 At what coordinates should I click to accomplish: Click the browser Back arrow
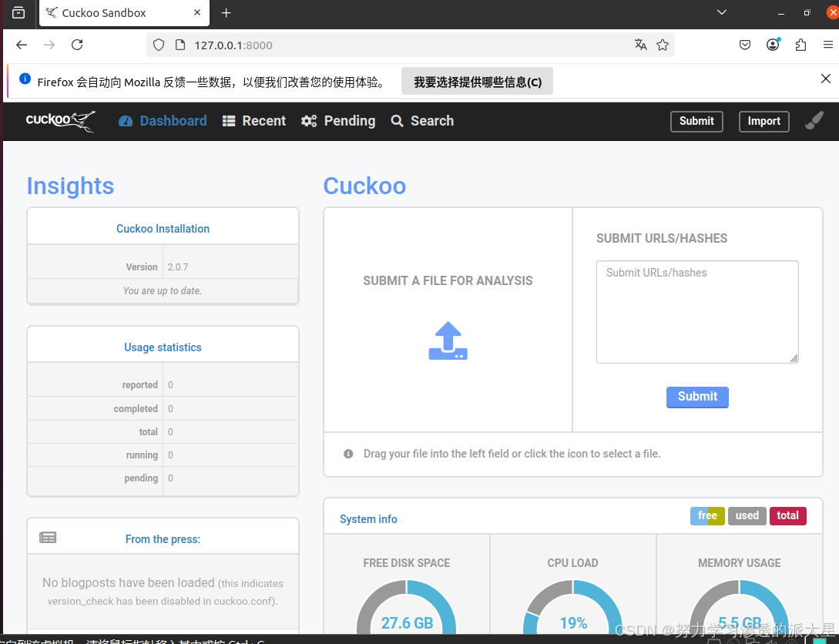[x=22, y=45]
